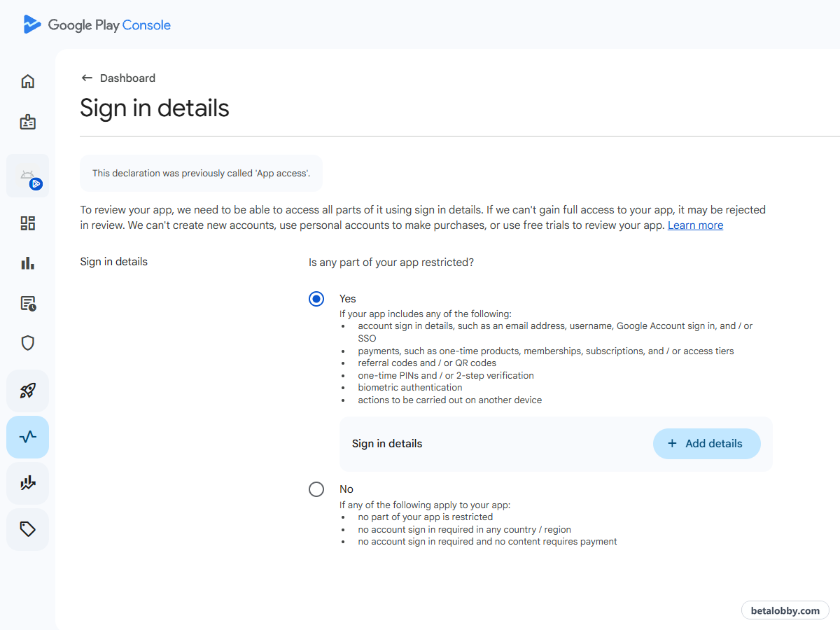The image size is (840, 630).
Task: Click the back arrow beside Dashboard
Action: pos(87,78)
